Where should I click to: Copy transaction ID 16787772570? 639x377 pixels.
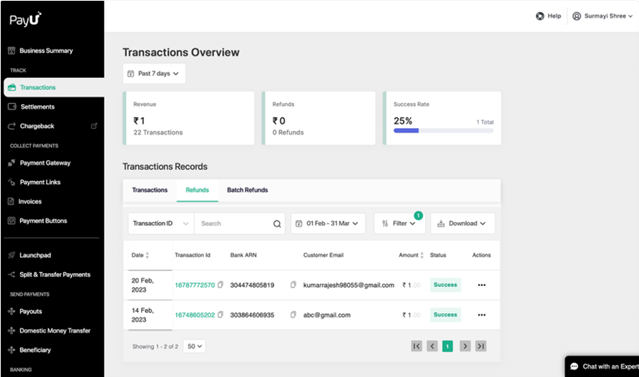(x=220, y=284)
